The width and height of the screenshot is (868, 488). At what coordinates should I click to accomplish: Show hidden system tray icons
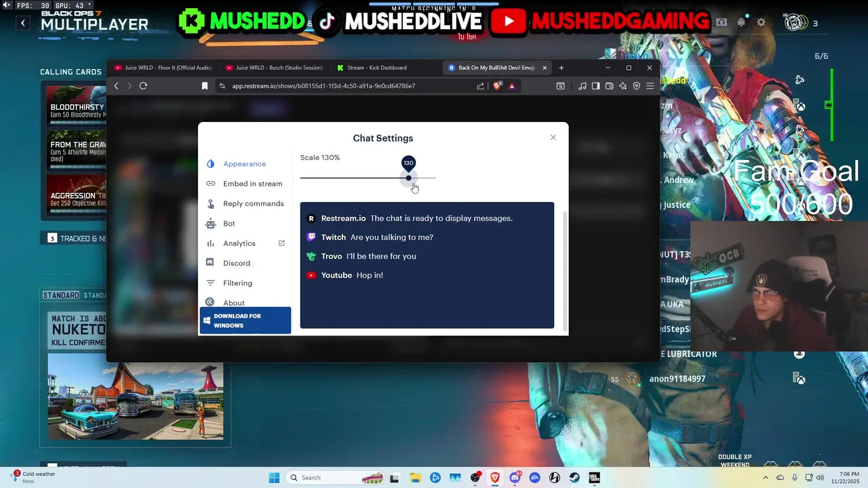tap(766, 478)
